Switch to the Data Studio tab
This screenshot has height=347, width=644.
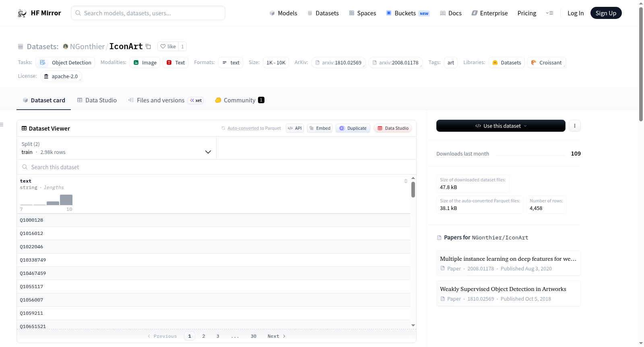(97, 100)
